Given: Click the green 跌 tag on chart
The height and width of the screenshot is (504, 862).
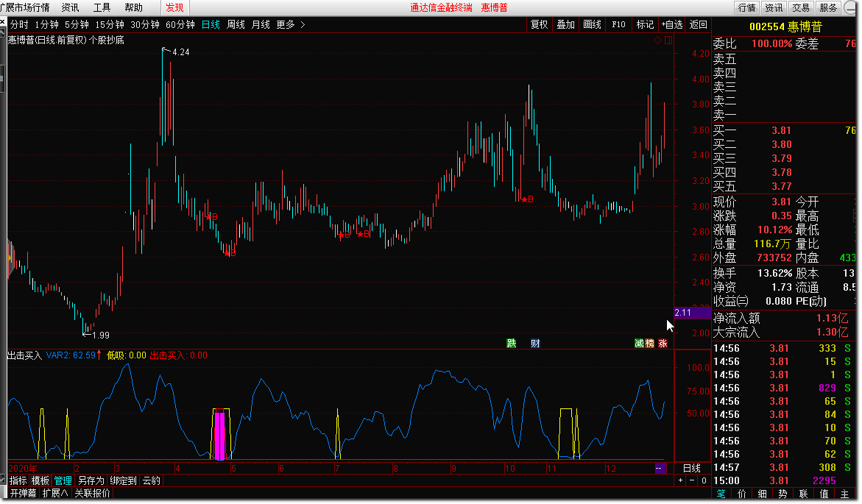Looking at the screenshot, I should click(x=512, y=344).
